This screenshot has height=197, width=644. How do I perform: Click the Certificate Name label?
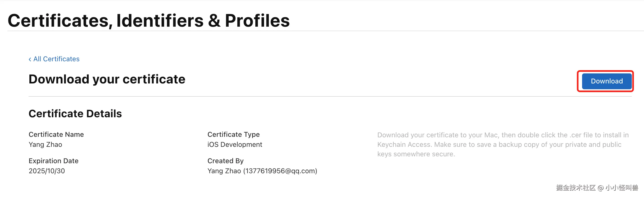click(56, 134)
